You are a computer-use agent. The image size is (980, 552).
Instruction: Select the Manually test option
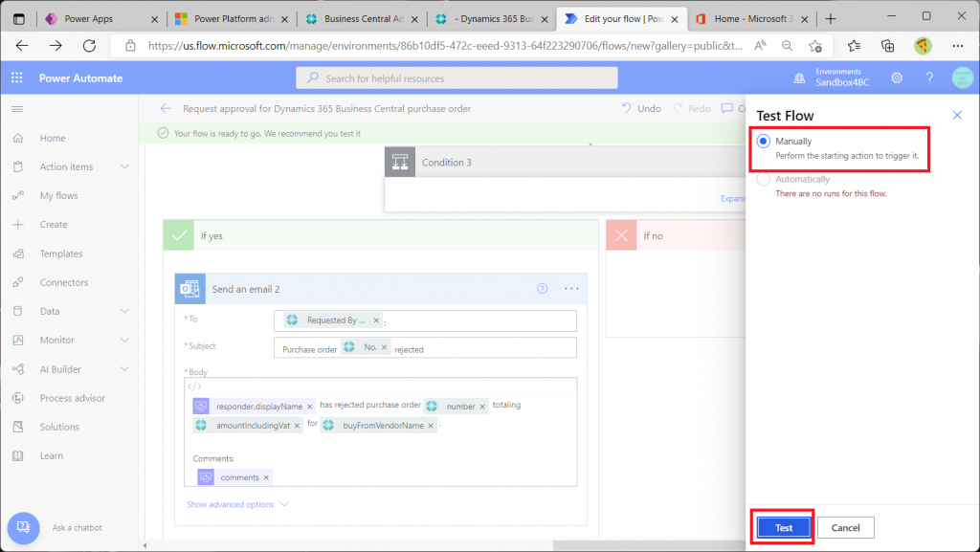(x=763, y=142)
